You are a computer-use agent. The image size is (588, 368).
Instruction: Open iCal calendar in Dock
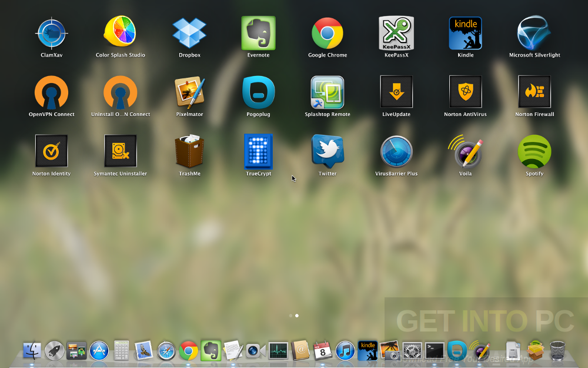point(322,351)
